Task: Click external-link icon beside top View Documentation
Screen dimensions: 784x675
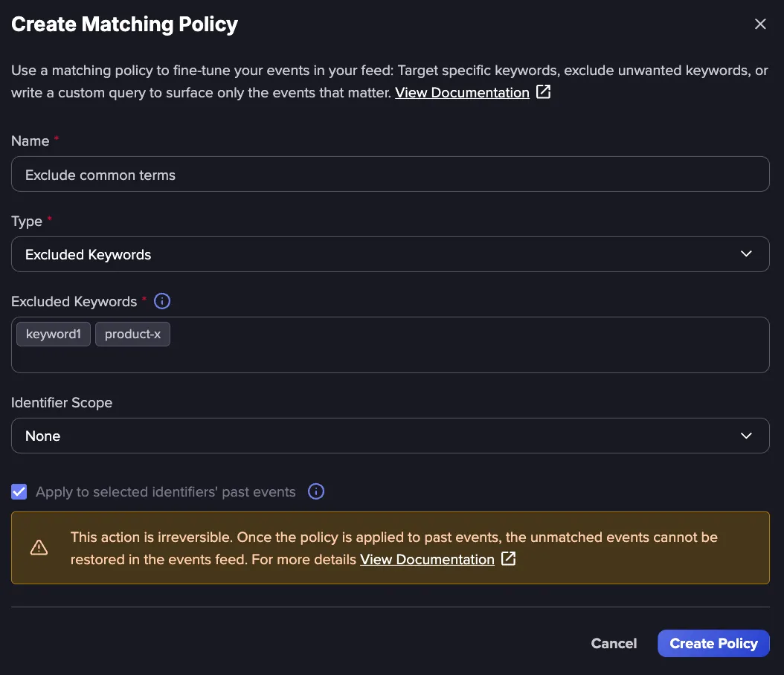Action: pos(543,92)
